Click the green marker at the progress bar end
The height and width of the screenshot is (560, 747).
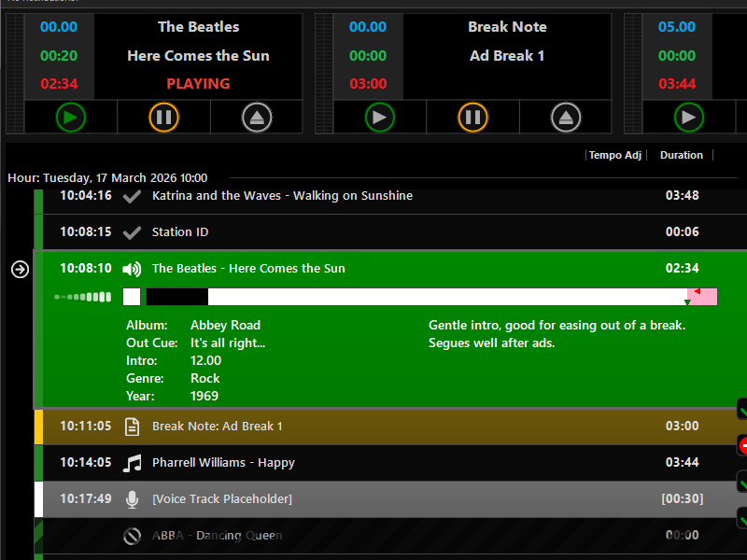(687, 302)
